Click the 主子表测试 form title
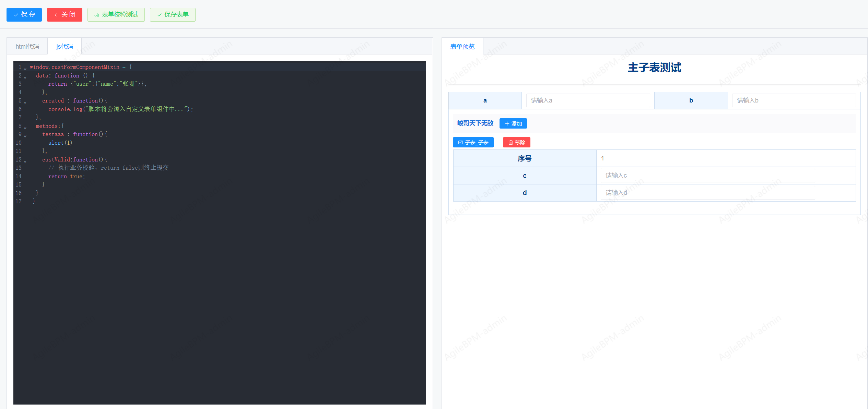 pos(654,68)
